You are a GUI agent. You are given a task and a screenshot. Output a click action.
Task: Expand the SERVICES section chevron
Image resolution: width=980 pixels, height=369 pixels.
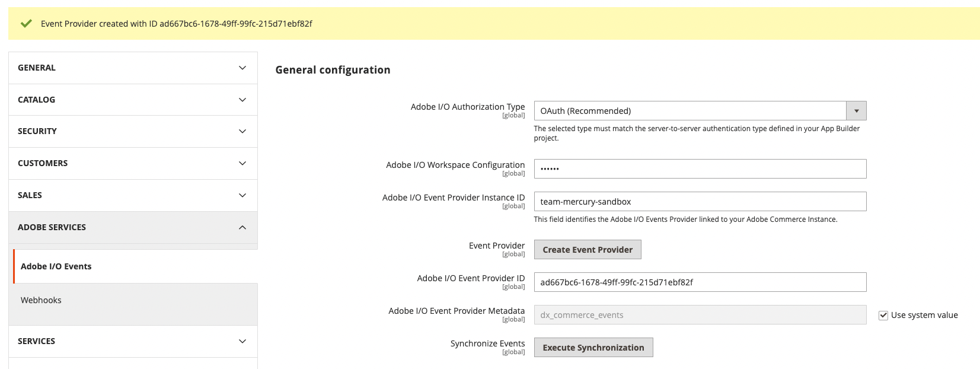pyautogui.click(x=242, y=341)
